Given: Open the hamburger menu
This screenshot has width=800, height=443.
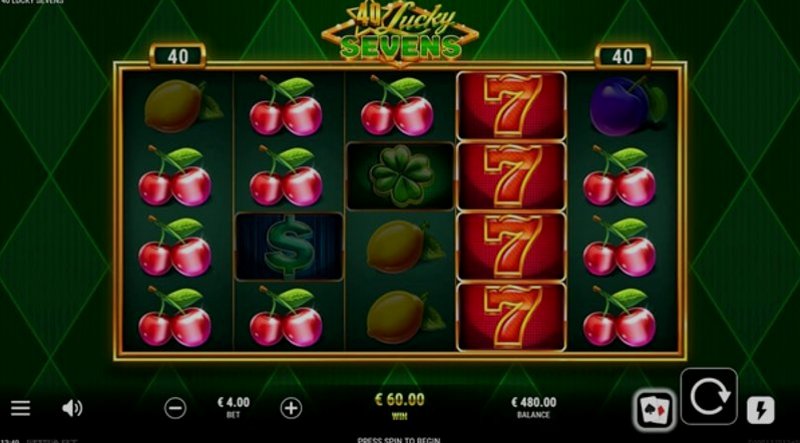Looking at the screenshot, I should click(20, 408).
